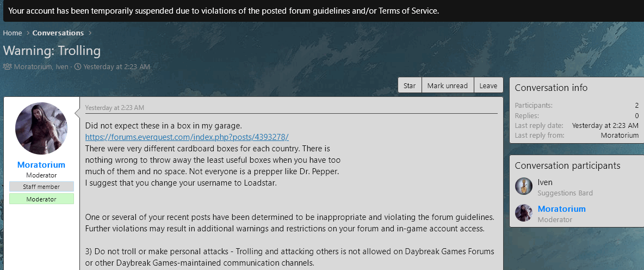The height and width of the screenshot is (270, 644).
Task: Star this conversation
Action: (x=410, y=85)
